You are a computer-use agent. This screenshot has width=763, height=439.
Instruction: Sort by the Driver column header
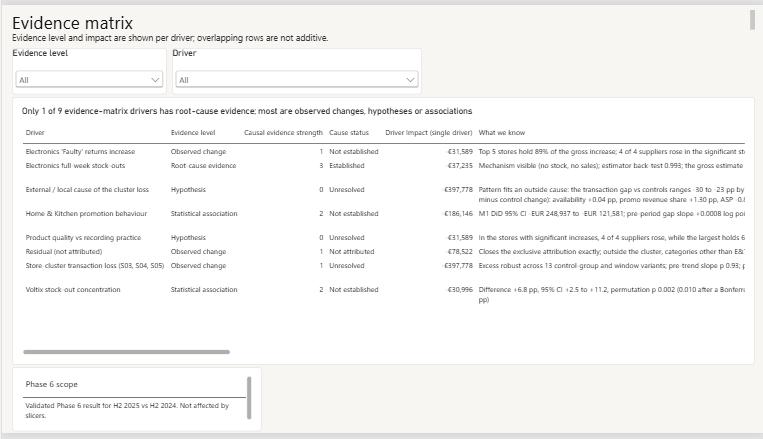tap(35, 132)
